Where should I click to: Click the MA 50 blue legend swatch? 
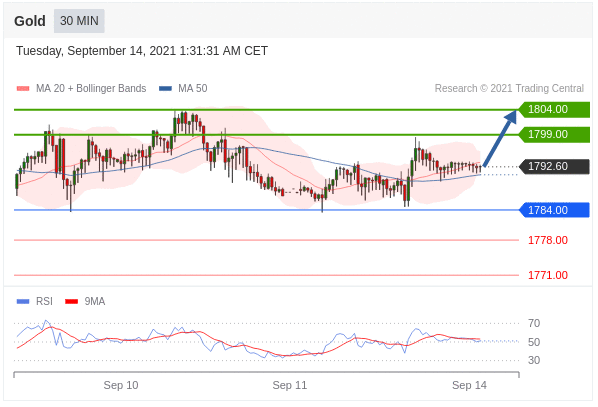165,88
